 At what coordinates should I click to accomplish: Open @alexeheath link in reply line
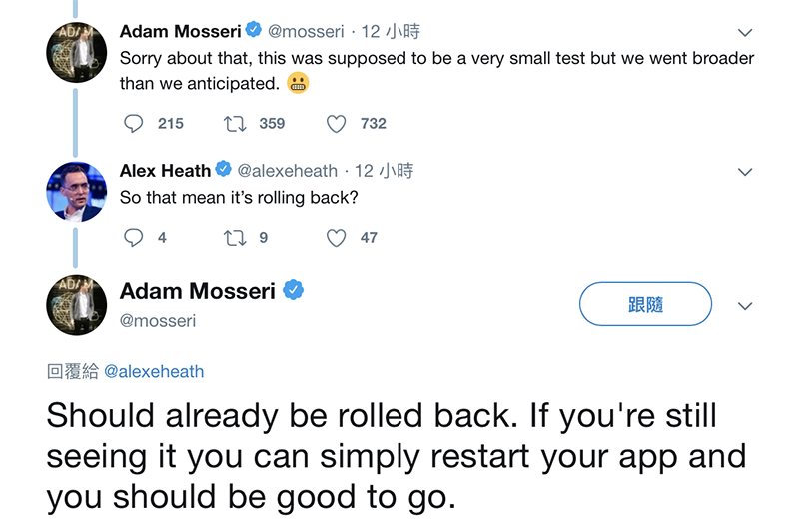[154, 372]
